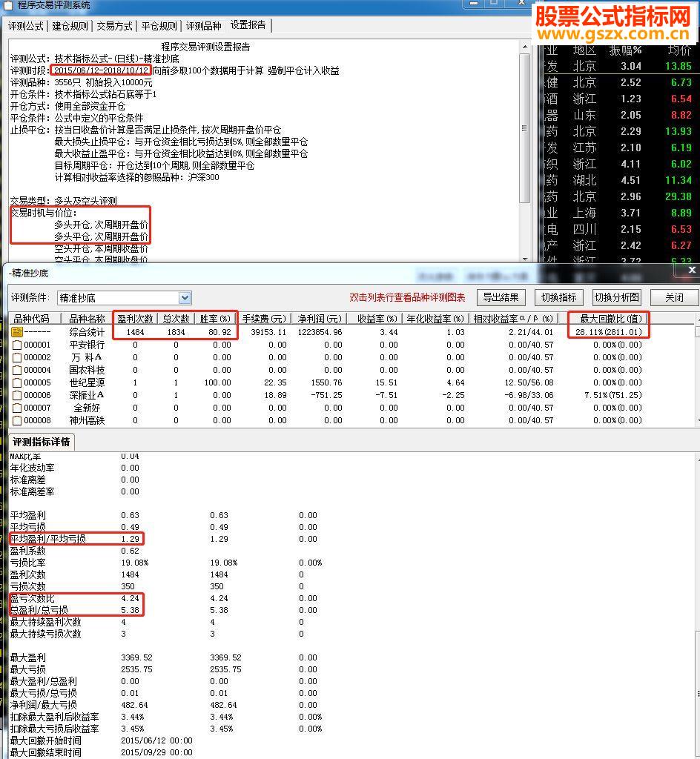Click the 综合统计 row folder icon
Viewport: 700px width, 759px height.
point(17,332)
